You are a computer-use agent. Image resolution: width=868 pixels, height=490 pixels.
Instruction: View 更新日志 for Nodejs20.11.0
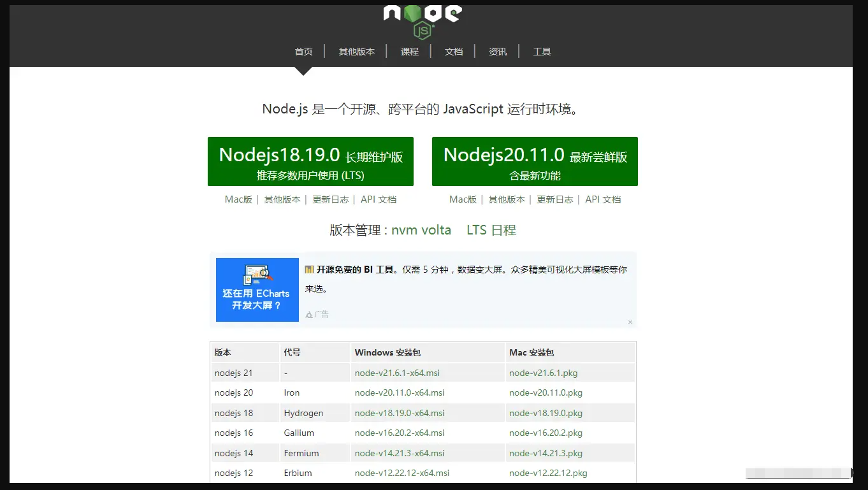554,199
